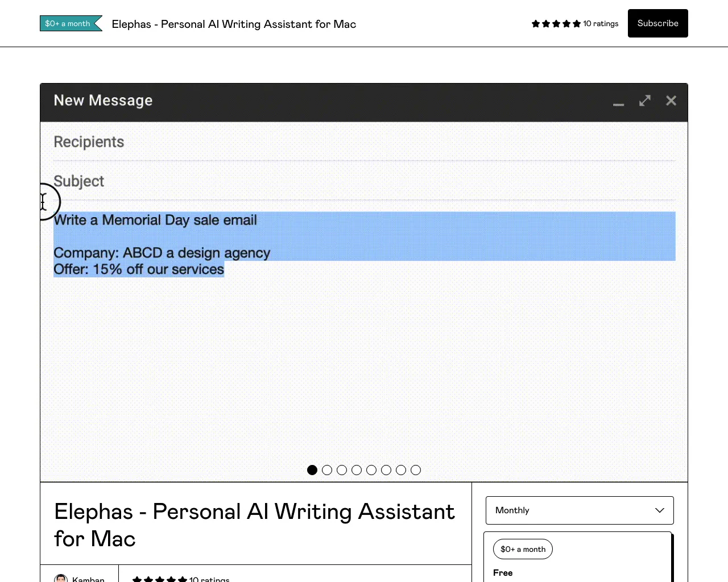Click the star rating below the product title
728x582 pixels.
click(160, 579)
